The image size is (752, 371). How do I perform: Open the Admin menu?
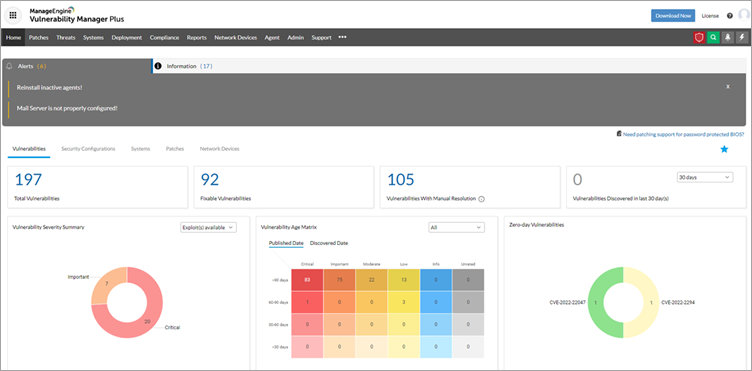(295, 37)
